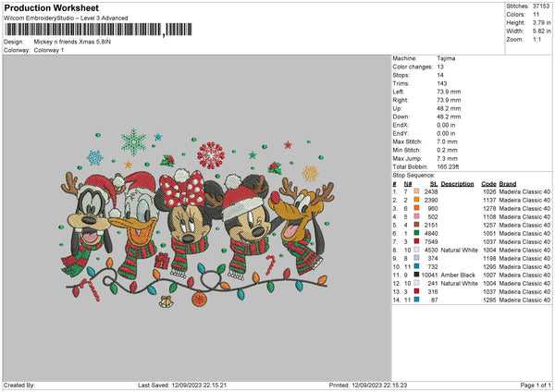Click stitch count 4840 in row 6
This screenshot has width=555, height=392.
click(x=431, y=234)
